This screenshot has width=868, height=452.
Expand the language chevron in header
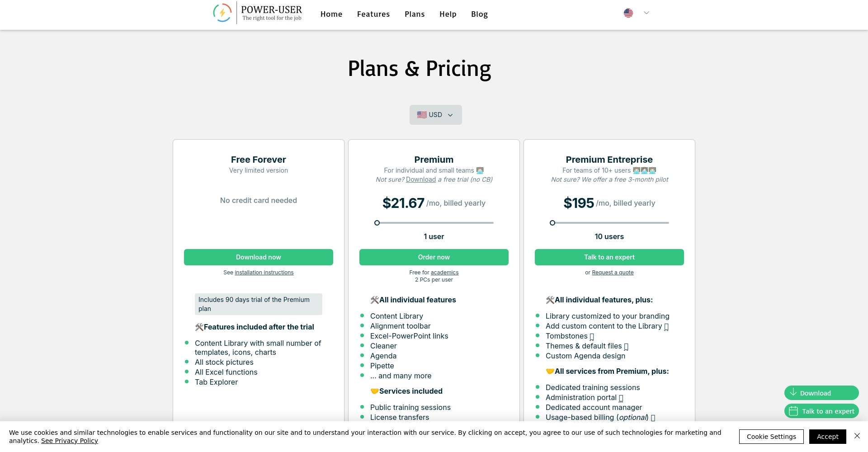[646, 13]
